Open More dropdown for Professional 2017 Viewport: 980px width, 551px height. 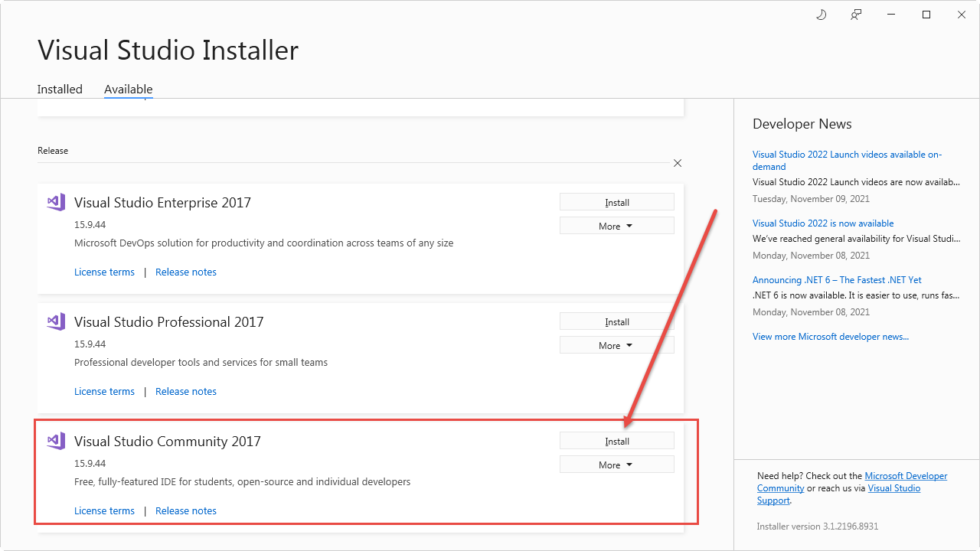tap(617, 345)
